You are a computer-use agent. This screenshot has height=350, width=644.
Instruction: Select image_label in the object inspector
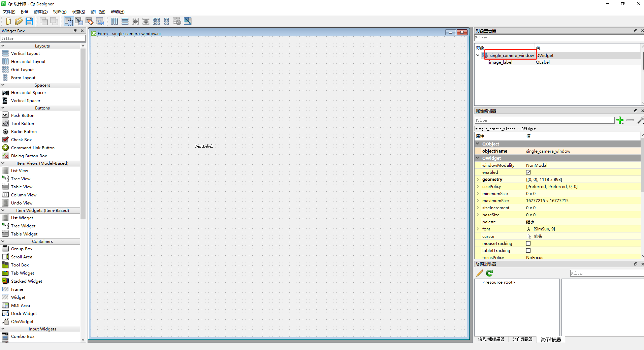click(x=501, y=62)
